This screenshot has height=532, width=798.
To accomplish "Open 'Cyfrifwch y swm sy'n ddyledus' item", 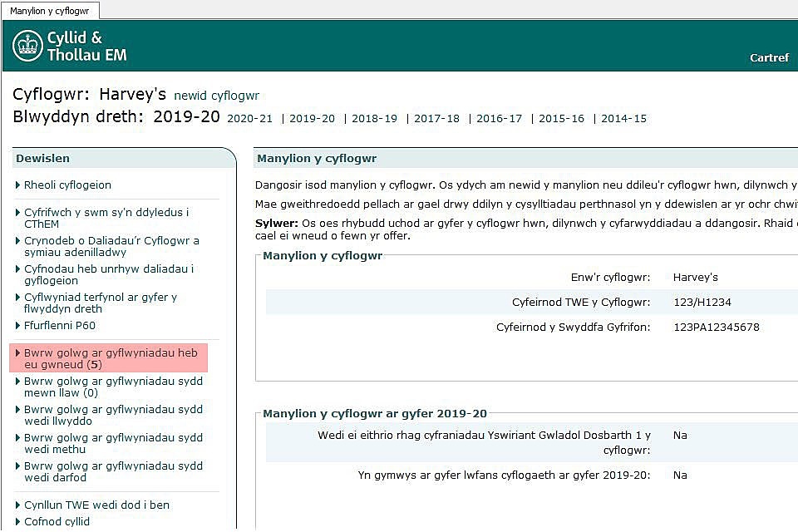I will tap(106, 218).
